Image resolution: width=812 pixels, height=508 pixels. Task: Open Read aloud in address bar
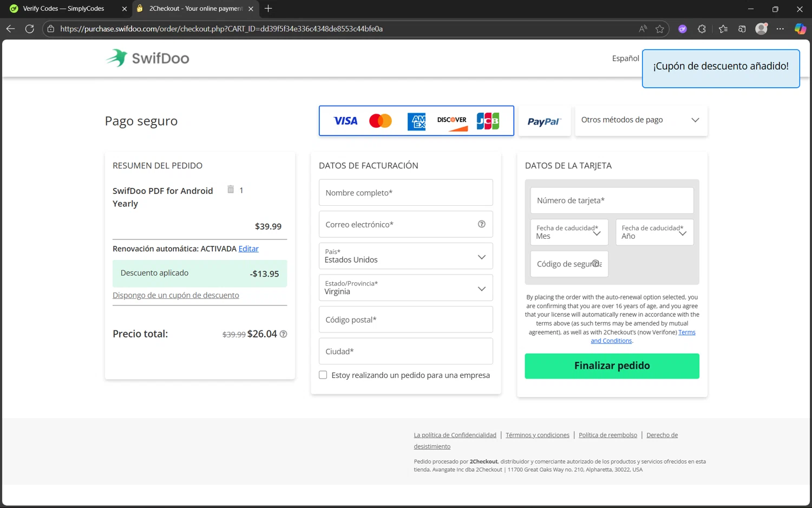click(643, 29)
